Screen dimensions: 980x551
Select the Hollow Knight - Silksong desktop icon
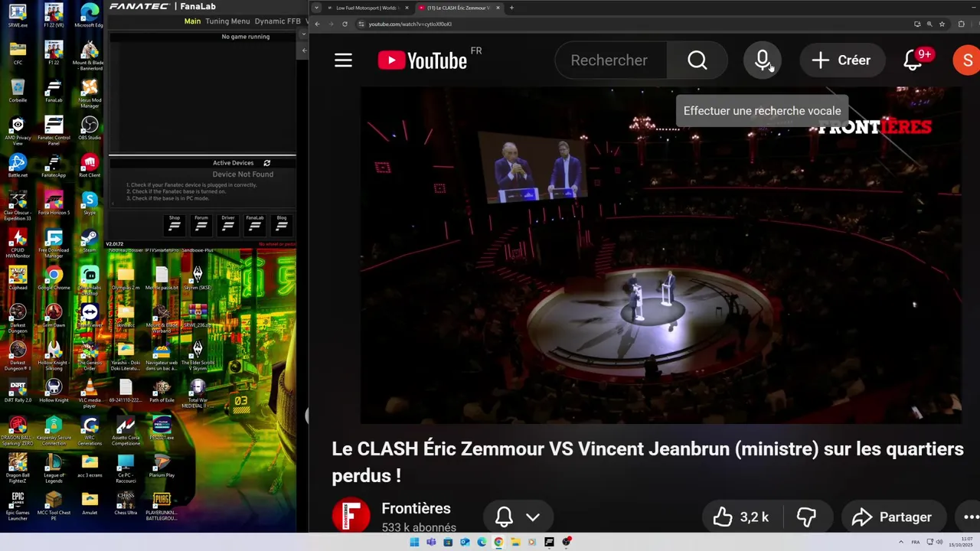click(x=54, y=356)
